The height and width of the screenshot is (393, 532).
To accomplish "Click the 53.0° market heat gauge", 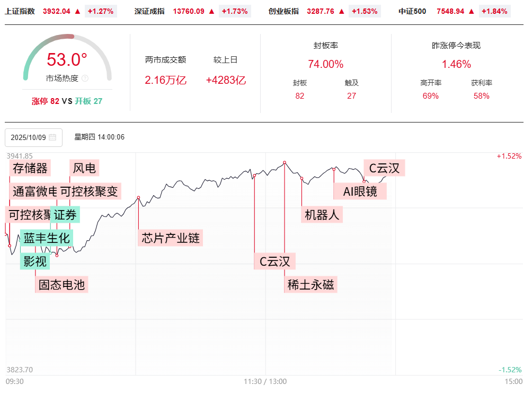I will (67, 60).
